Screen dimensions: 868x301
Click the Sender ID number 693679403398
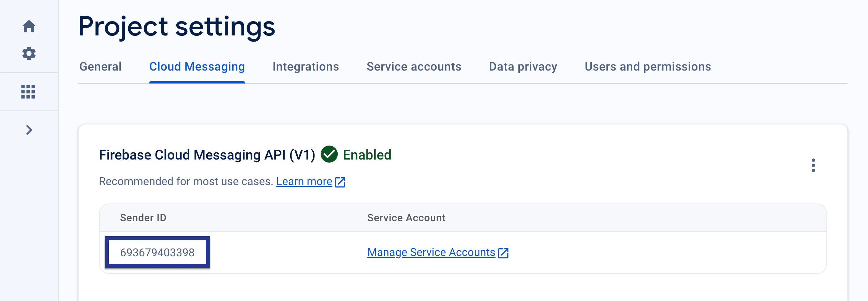pyautogui.click(x=157, y=253)
